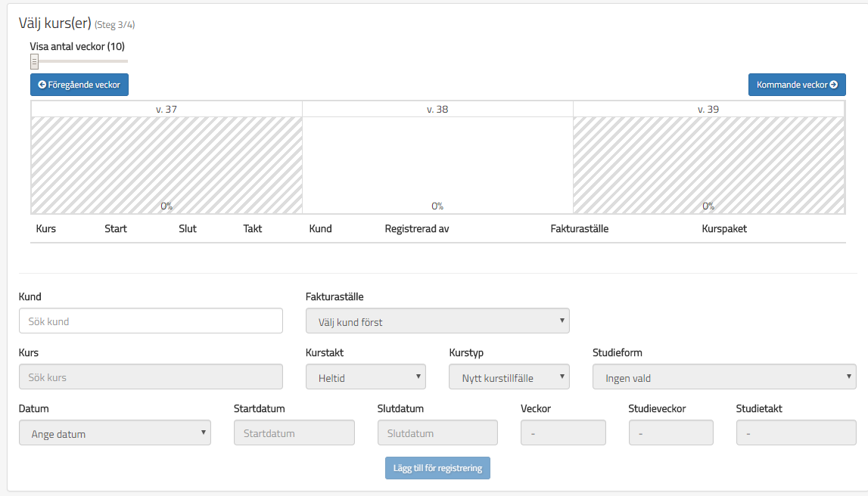Expand the Studieform dropdown
The width and height of the screenshot is (868, 496).
(723, 377)
